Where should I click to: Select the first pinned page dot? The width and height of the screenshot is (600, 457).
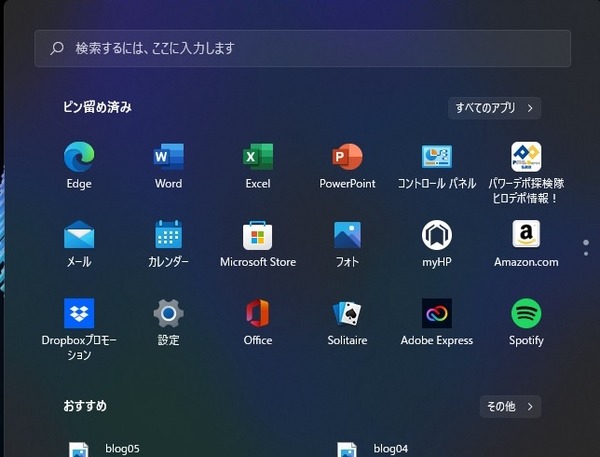click(x=586, y=243)
